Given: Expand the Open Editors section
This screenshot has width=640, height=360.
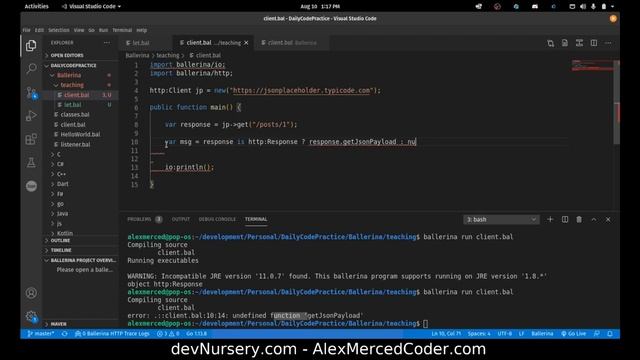Looking at the screenshot, I should coord(81,55).
